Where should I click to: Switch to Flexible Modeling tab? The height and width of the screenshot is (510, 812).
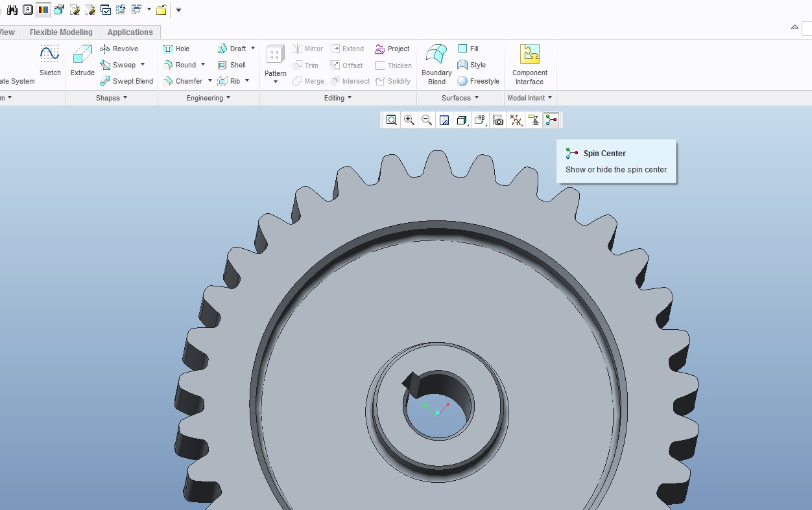coord(61,32)
